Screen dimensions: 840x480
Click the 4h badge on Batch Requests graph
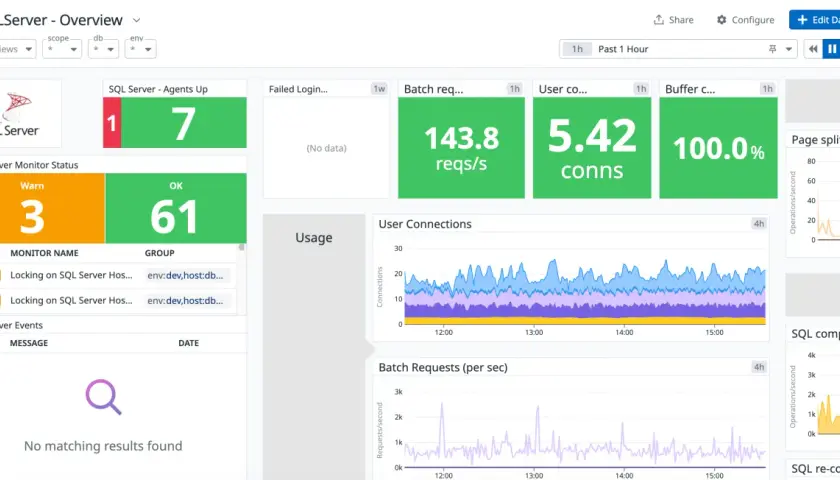pyautogui.click(x=759, y=367)
